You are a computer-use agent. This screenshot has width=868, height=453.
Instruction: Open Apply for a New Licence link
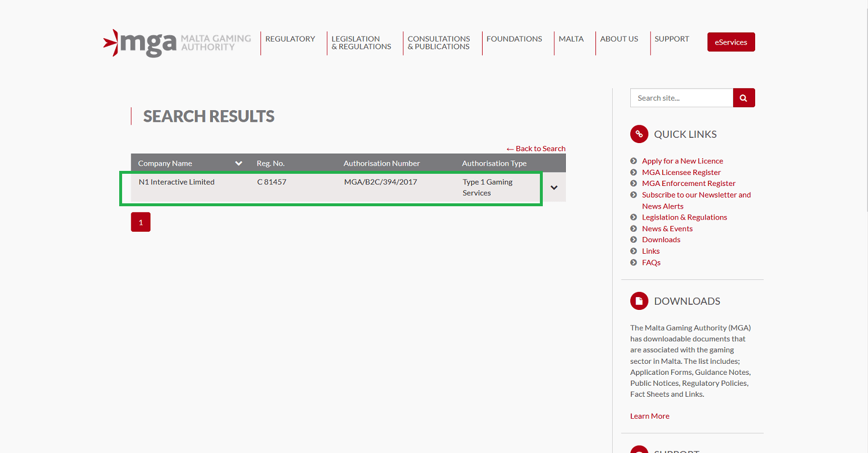coord(682,161)
